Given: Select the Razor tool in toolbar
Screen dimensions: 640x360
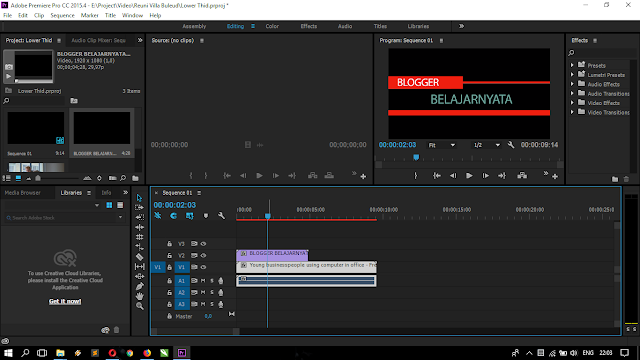Looking at the screenshot, I should point(140,257).
